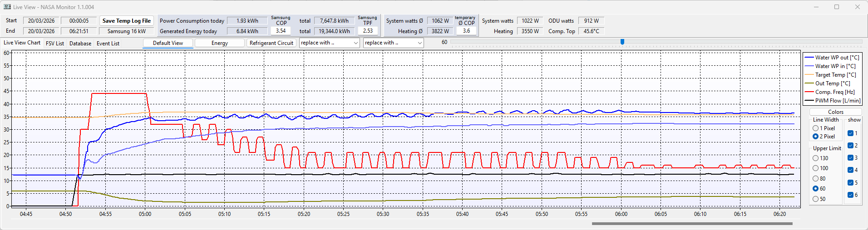Toggle show checkbox for line 1
The height and width of the screenshot is (230, 868).
click(851, 133)
